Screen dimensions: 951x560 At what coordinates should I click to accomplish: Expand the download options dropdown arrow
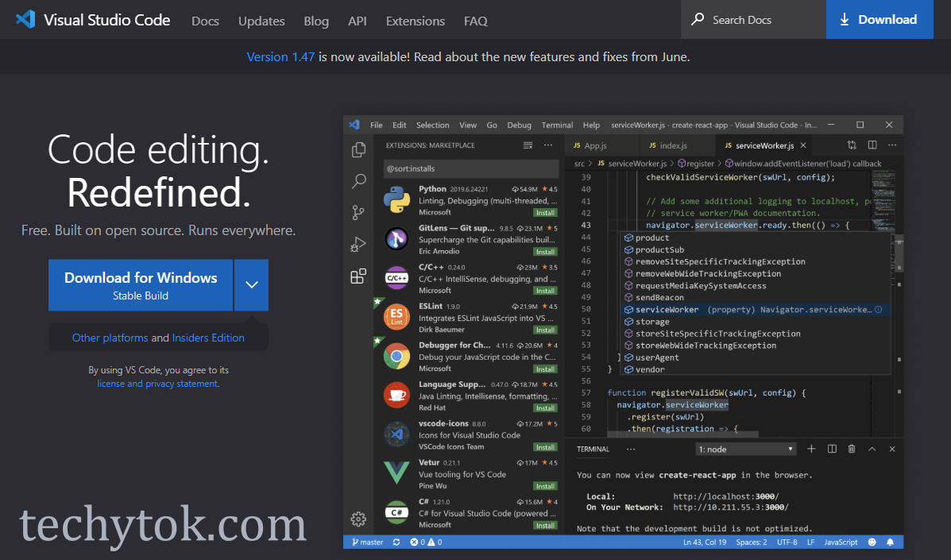point(251,284)
